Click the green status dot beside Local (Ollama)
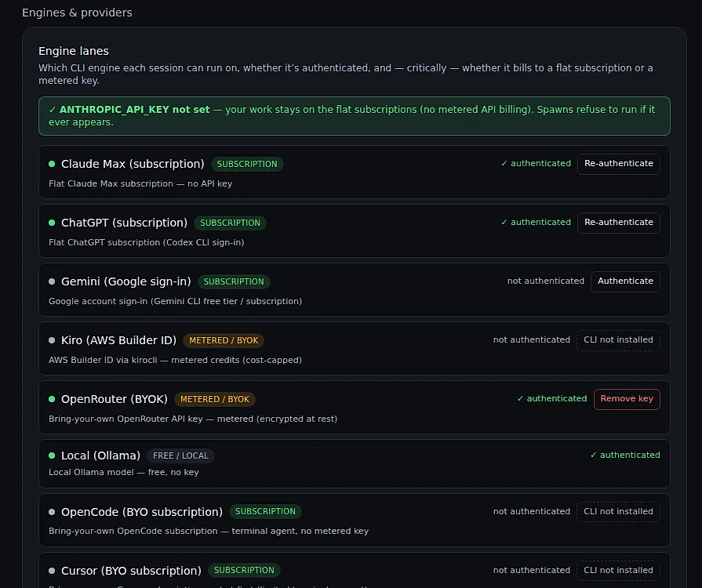The image size is (702, 588). (52, 456)
